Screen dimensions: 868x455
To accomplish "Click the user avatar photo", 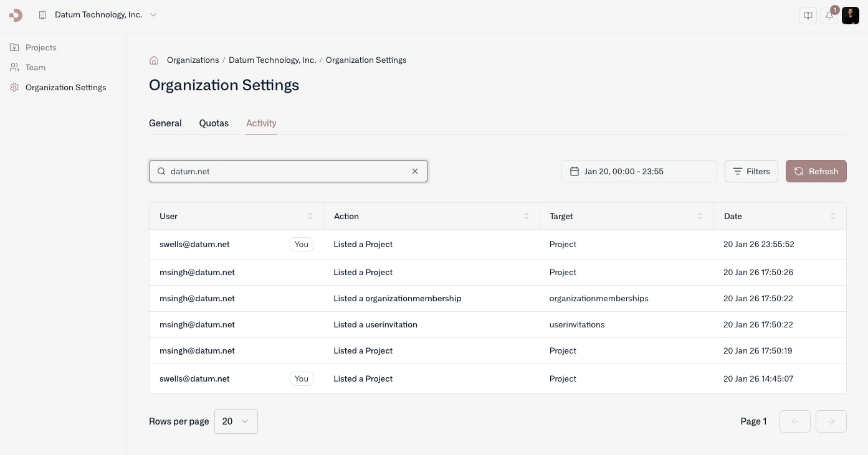I will pyautogui.click(x=850, y=16).
